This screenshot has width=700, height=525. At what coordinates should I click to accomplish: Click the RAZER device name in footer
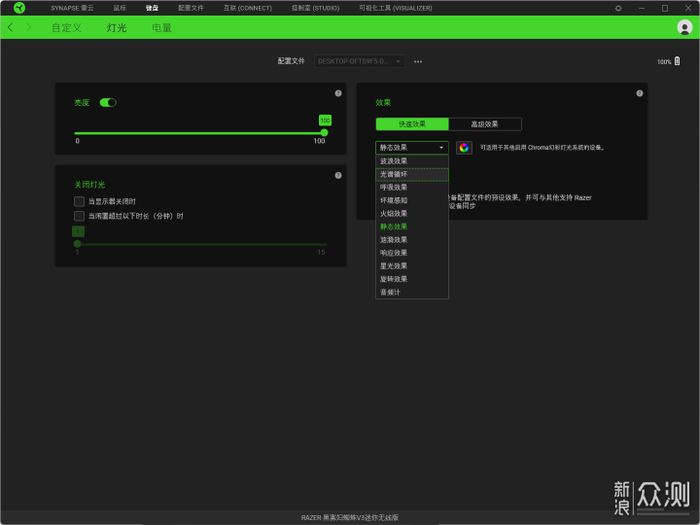(350, 517)
